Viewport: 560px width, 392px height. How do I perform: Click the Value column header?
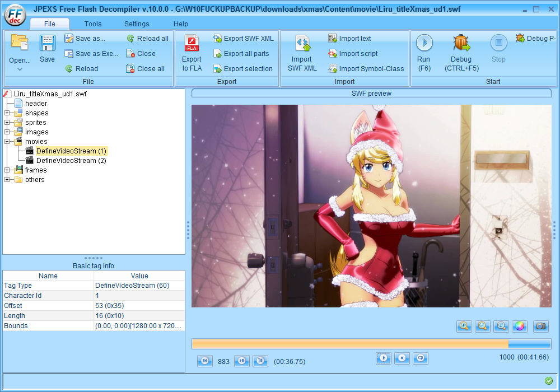[x=139, y=276]
